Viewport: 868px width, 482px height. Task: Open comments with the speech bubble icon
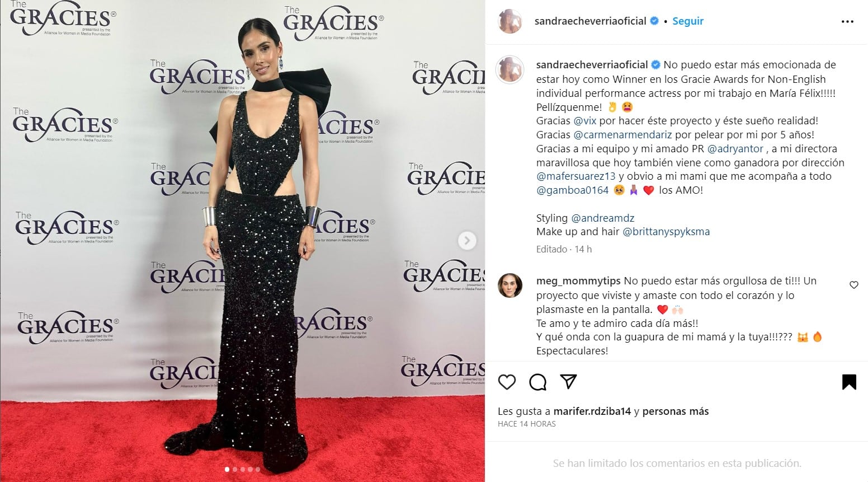[x=537, y=382]
